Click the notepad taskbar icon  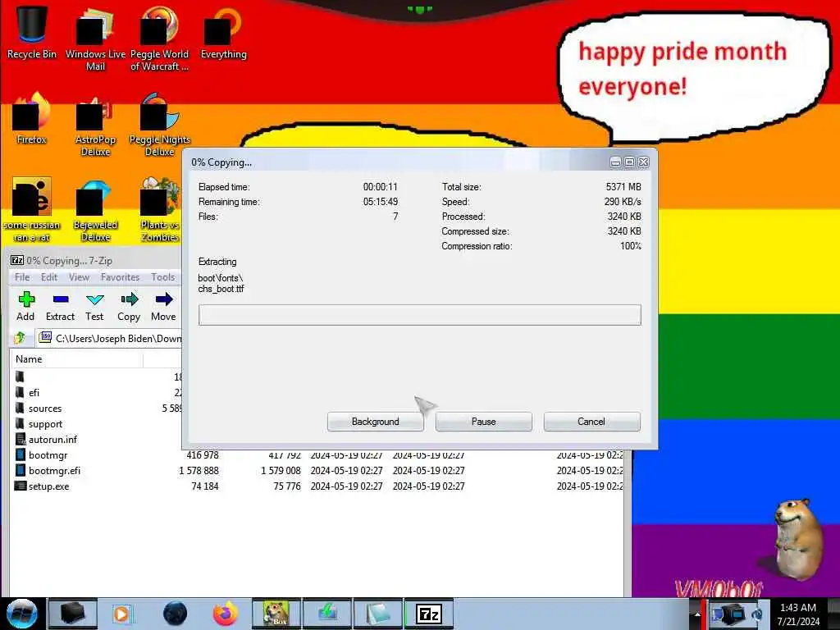[x=378, y=614]
